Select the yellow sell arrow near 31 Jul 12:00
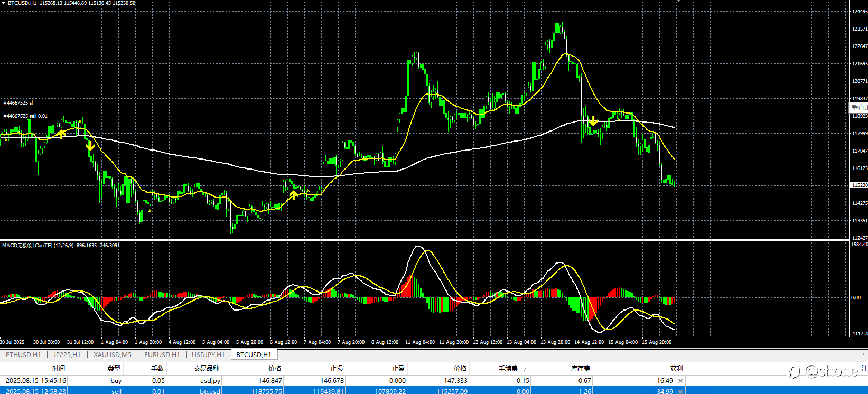 90,146
